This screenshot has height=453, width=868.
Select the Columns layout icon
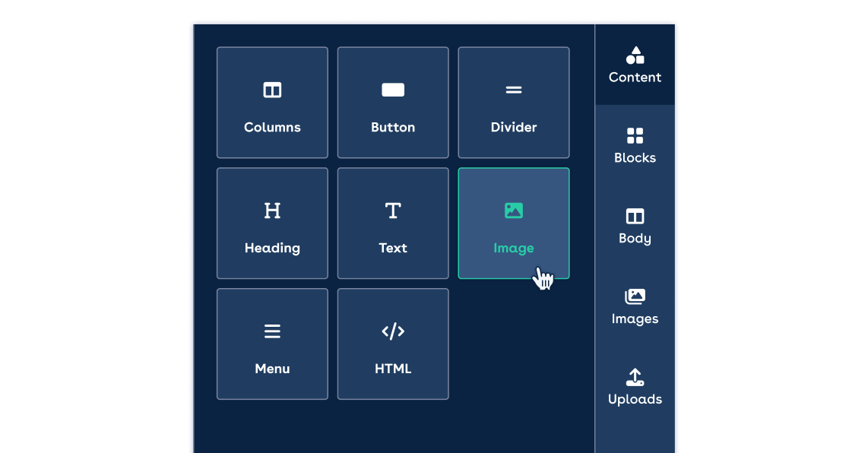(272, 90)
